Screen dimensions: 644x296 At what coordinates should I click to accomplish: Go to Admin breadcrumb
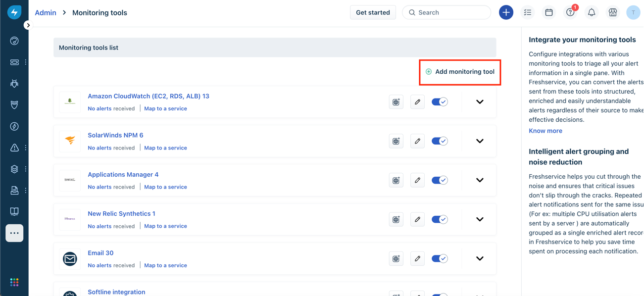46,13
